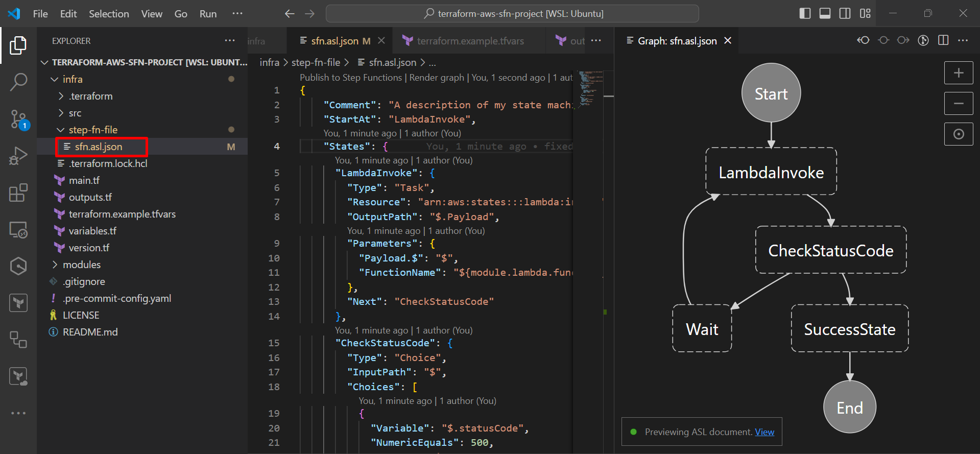The width and height of the screenshot is (980, 454).
Task: Open the Extensions view
Action: pyautogui.click(x=18, y=193)
